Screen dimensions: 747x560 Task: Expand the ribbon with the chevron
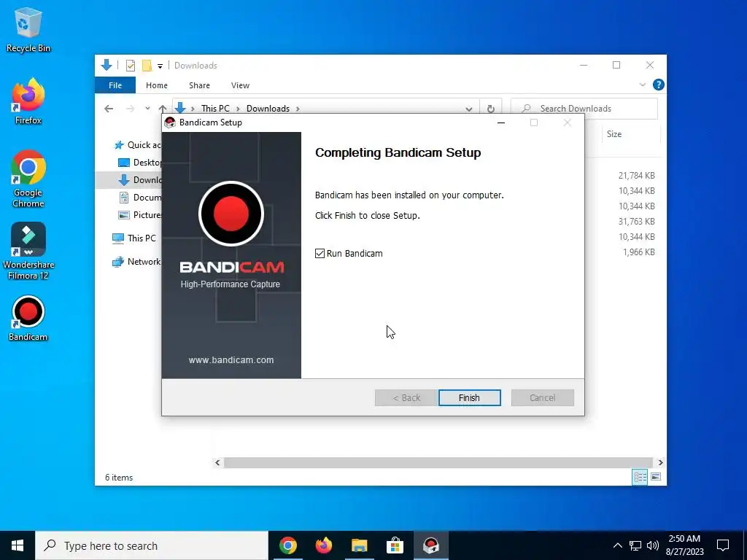pos(642,85)
